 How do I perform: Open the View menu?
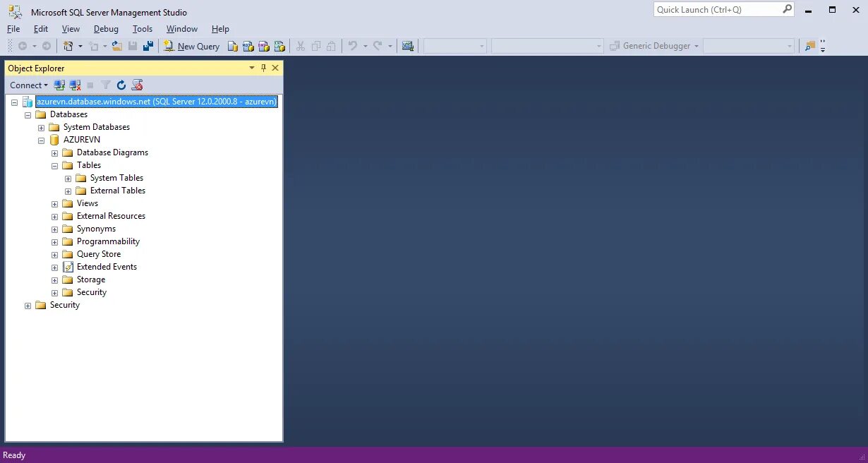(71, 29)
